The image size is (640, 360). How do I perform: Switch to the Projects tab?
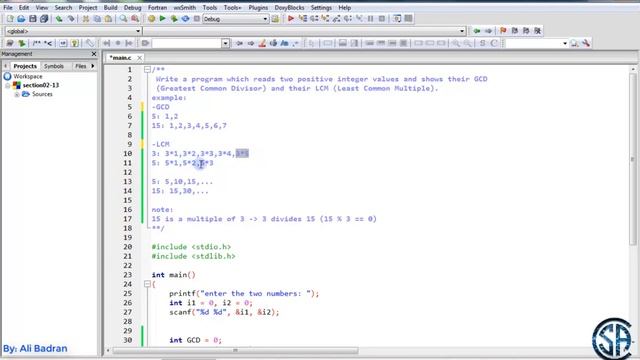pyautogui.click(x=25, y=66)
